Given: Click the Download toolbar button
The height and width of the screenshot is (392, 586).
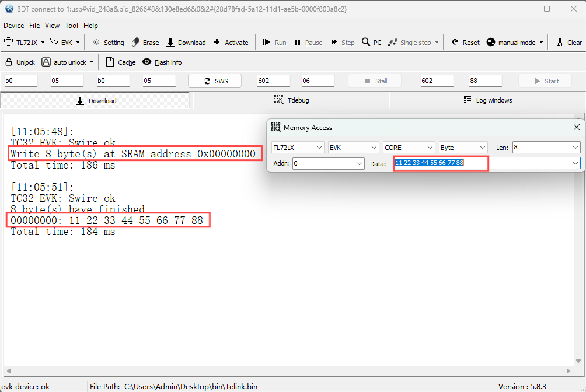Looking at the screenshot, I should (x=186, y=42).
